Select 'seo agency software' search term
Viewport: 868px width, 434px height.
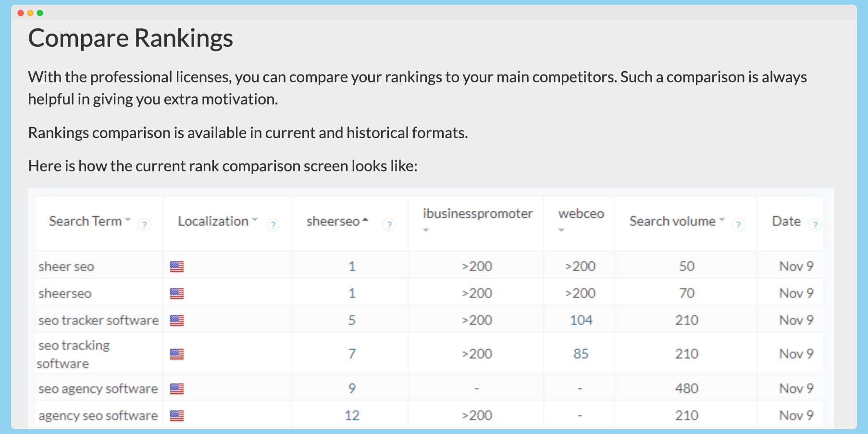coord(98,389)
